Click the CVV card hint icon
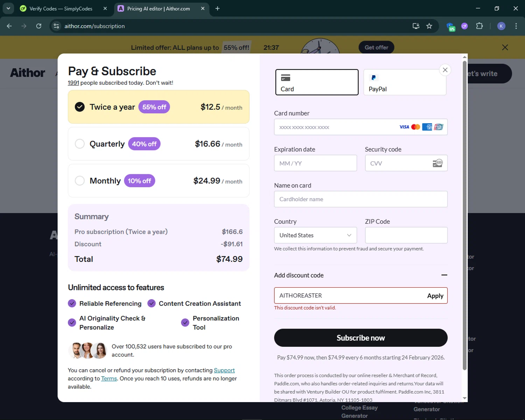The image size is (525, 420). point(437,163)
